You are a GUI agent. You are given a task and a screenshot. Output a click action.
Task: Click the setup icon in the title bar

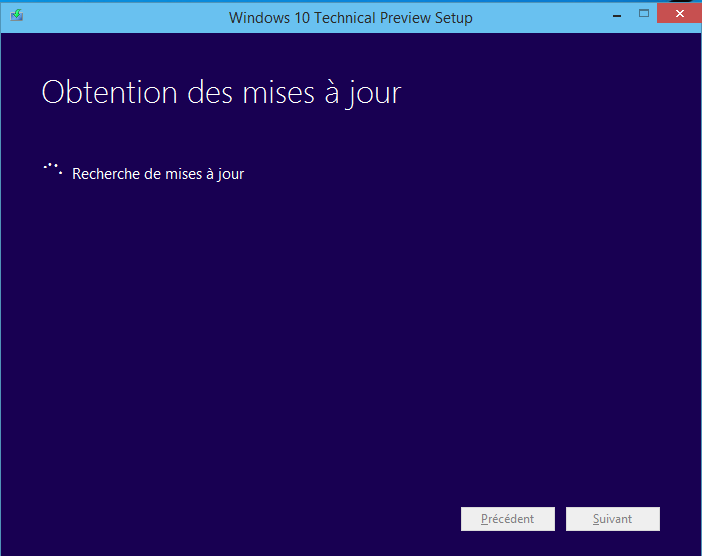(x=17, y=16)
